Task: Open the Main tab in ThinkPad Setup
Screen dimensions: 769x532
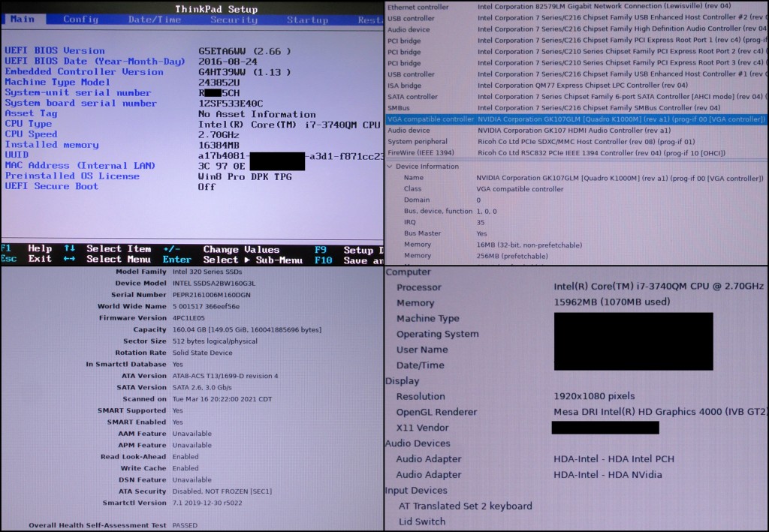Action: point(23,19)
